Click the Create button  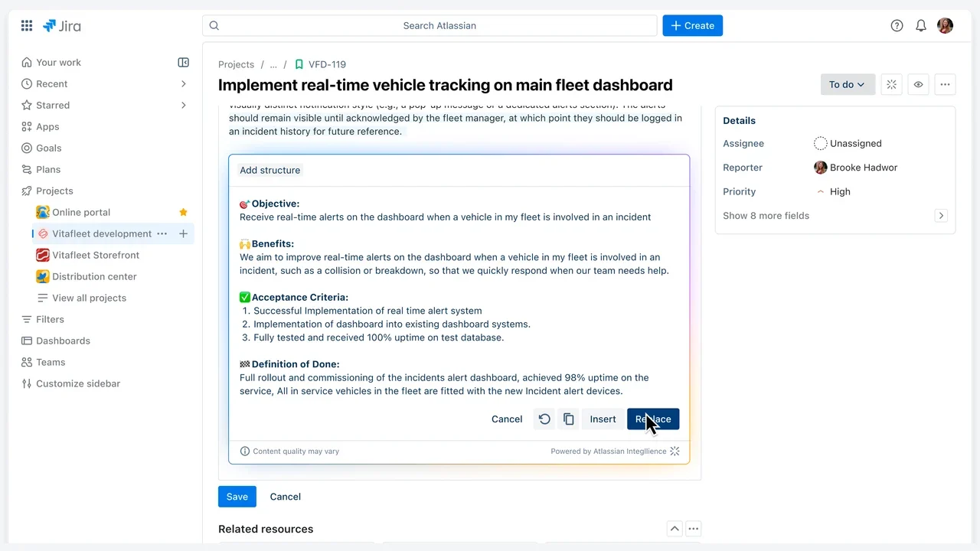tap(692, 25)
